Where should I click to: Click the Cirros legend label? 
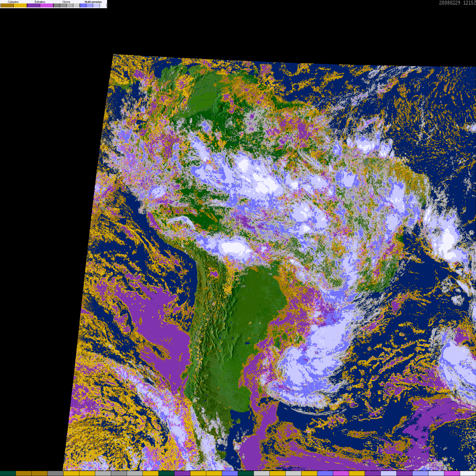[x=66, y=2]
